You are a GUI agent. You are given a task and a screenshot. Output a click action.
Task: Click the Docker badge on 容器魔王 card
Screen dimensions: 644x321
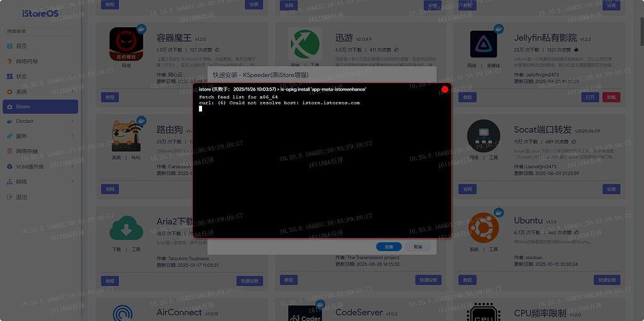click(141, 29)
